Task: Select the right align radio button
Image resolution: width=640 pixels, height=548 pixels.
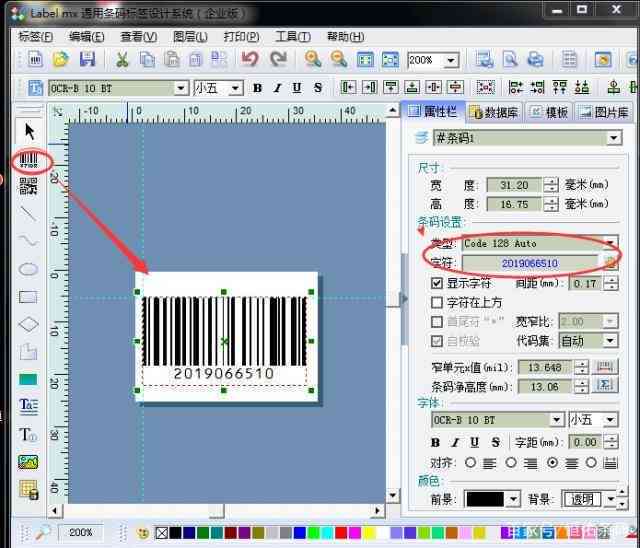Action: 511,462
